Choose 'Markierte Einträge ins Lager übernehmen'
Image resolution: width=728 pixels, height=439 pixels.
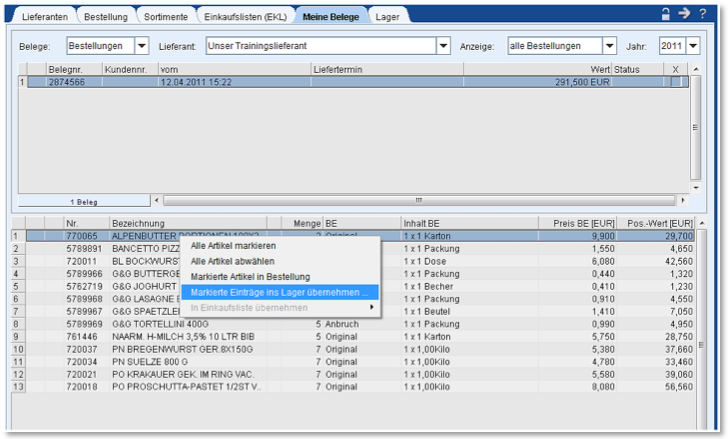(x=280, y=292)
